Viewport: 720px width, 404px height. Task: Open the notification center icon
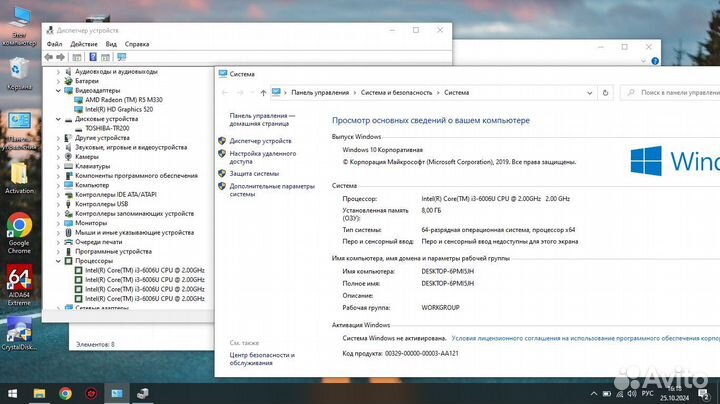[703, 394]
